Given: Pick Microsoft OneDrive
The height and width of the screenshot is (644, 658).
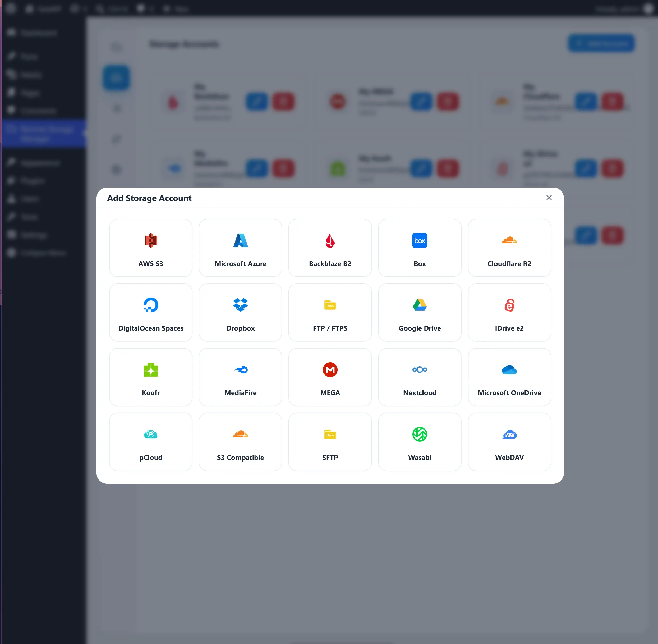Looking at the screenshot, I should click(x=509, y=377).
